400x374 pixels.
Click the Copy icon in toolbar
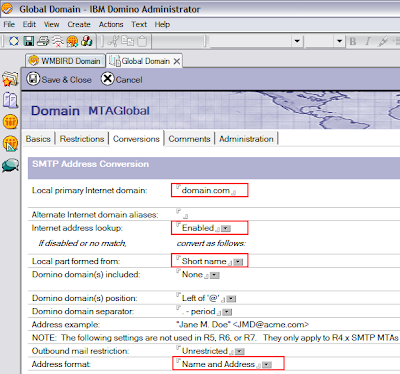click(x=128, y=41)
